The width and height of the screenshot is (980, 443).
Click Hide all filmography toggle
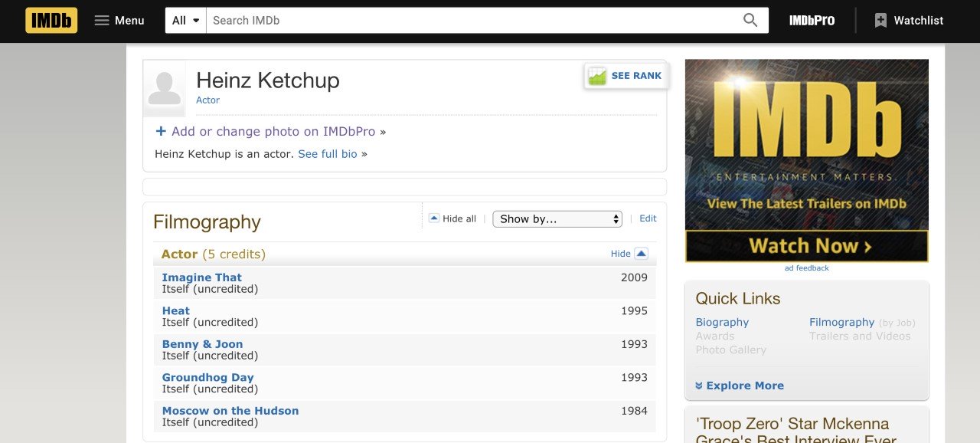pyautogui.click(x=452, y=218)
